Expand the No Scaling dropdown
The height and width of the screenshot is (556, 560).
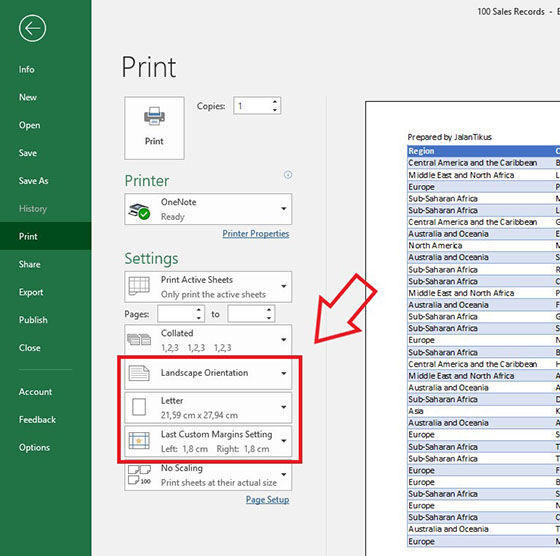tap(284, 475)
